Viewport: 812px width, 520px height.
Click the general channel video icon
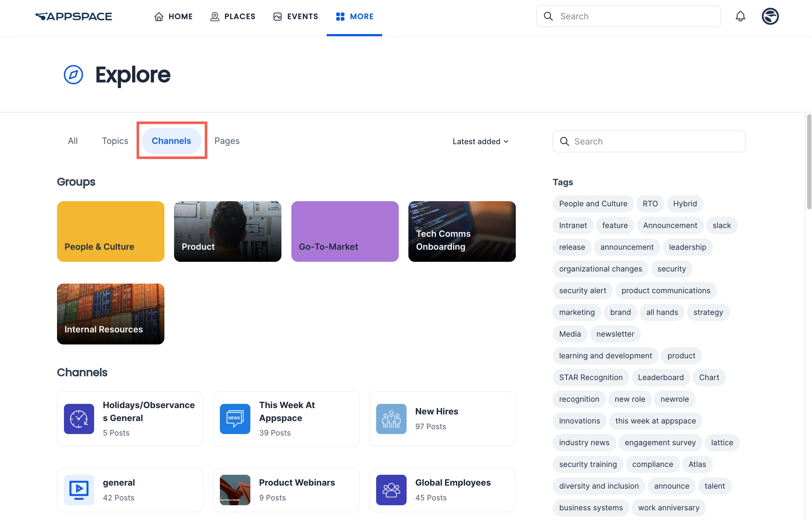(79, 490)
